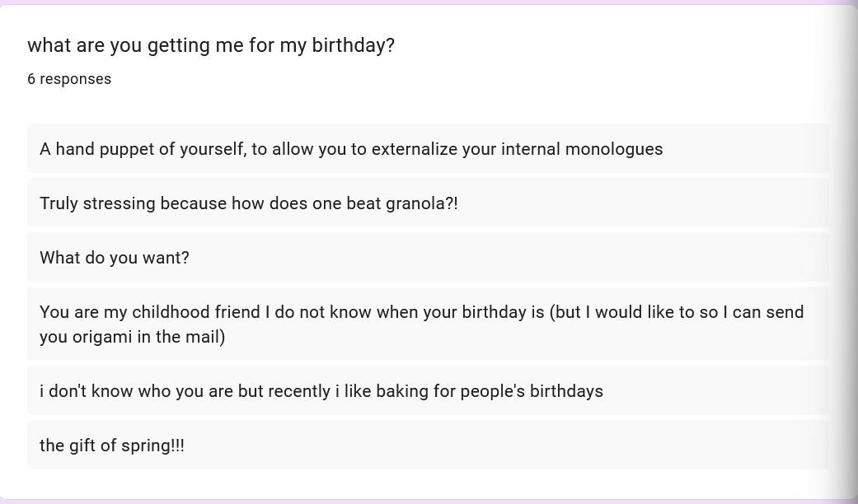Click the word "externalize" in the first response
The width and height of the screenshot is (858, 504).
[x=414, y=149]
